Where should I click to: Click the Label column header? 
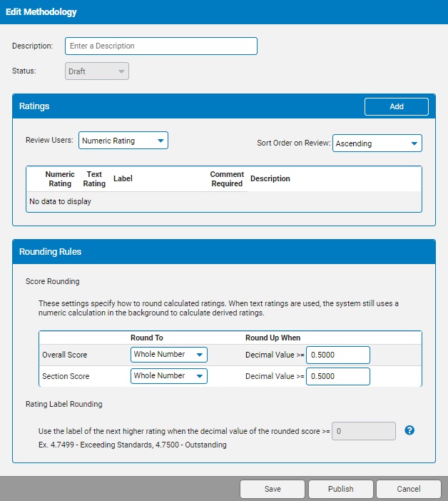click(123, 178)
